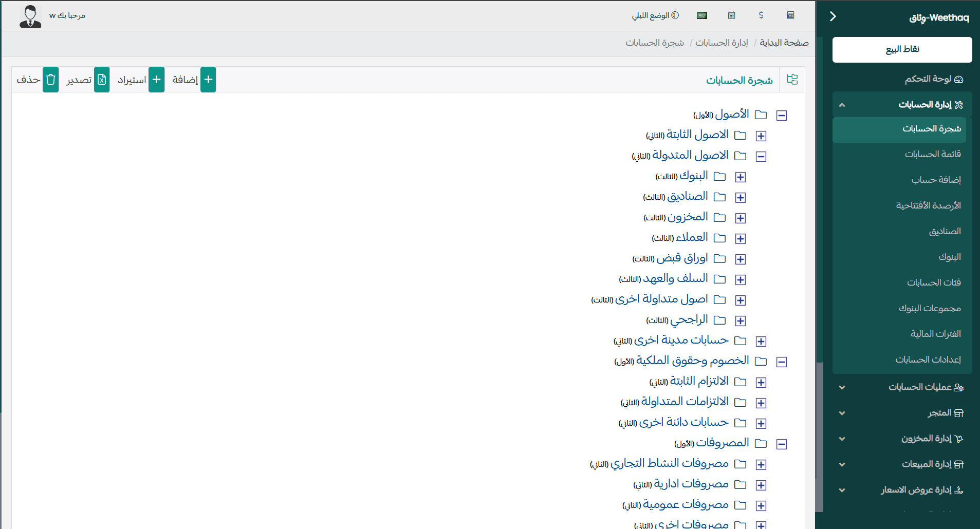
Task: Select the Saudi flag language icon
Action: 702,15
